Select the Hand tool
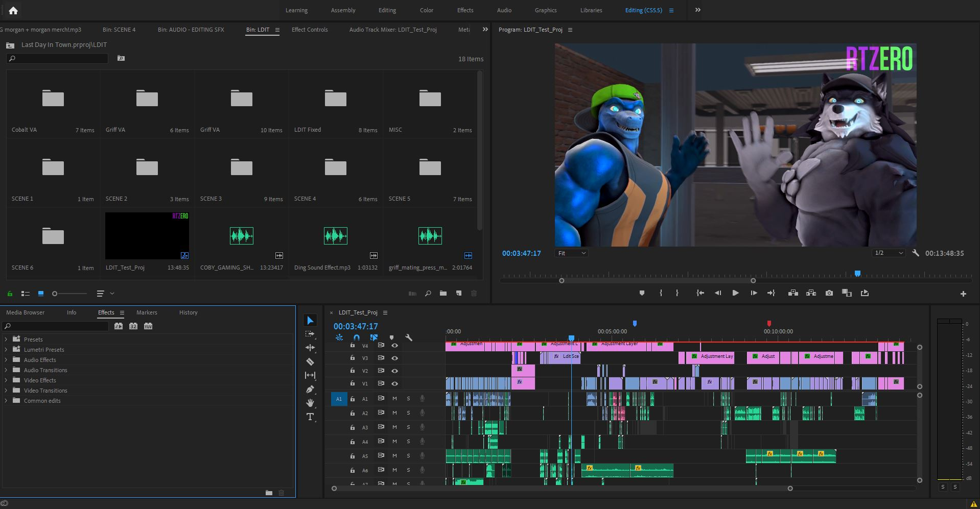The image size is (980, 509). pyautogui.click(x=310, y=403)
